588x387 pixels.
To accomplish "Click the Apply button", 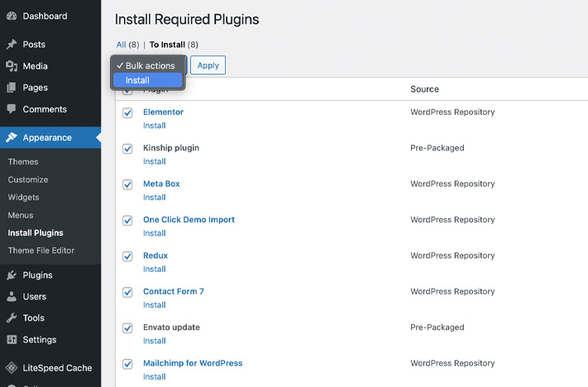I will [x=208, y=65].
